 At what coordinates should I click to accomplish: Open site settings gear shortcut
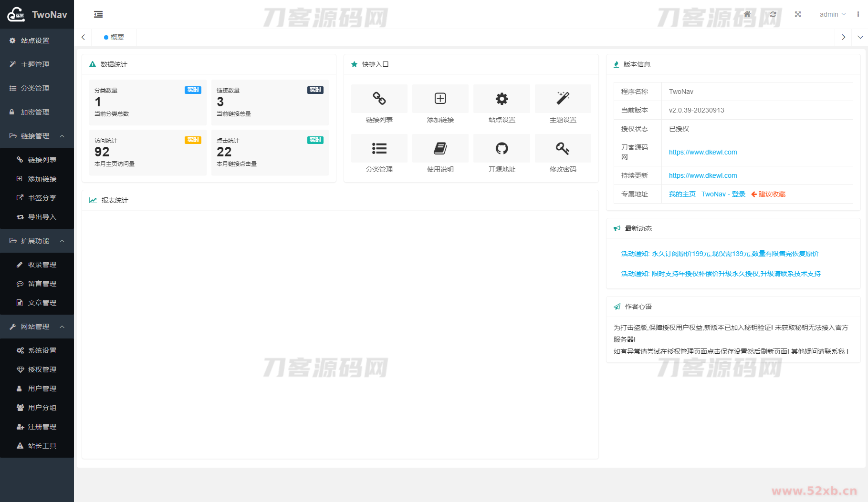[x=502, y=99]
